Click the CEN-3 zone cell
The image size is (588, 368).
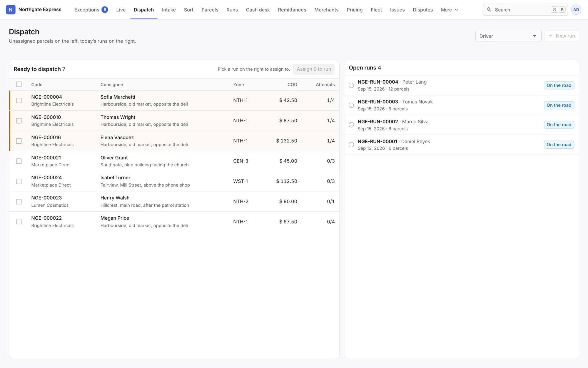click(240, 161)
